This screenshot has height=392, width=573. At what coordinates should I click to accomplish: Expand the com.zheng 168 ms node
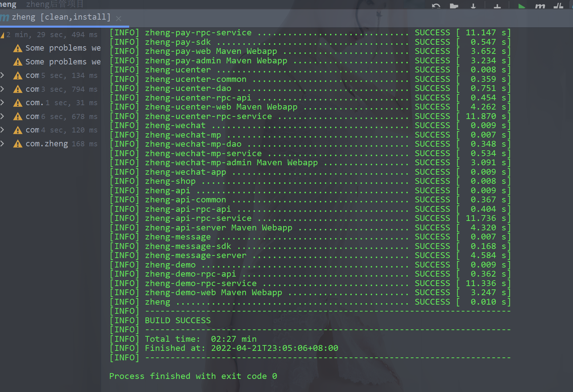pos(3,144)
